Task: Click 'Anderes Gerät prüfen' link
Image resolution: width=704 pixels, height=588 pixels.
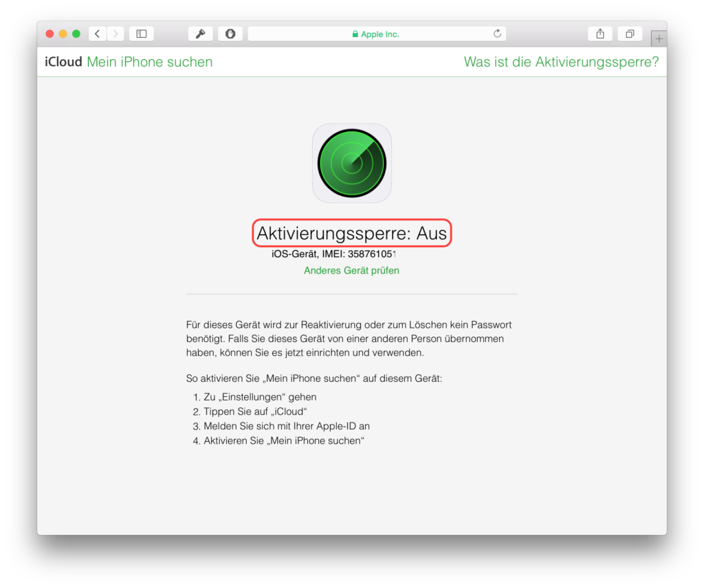Action: (x=351, y=271)
